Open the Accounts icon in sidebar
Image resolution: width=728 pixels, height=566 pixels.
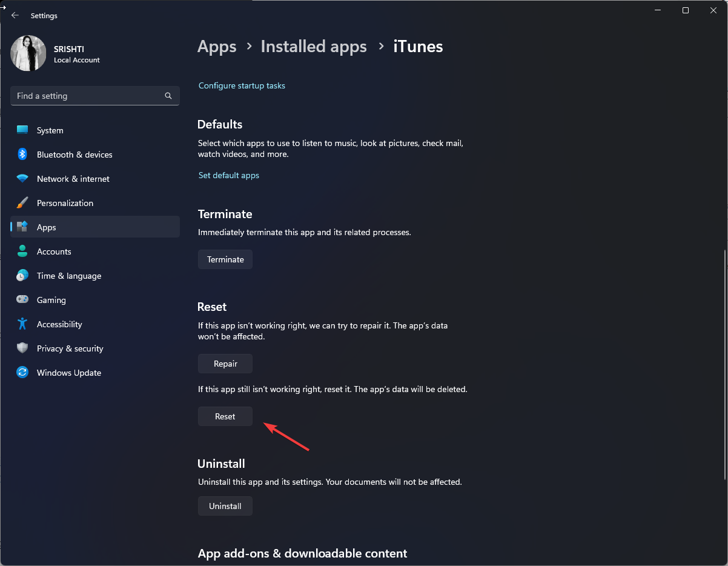22,251
